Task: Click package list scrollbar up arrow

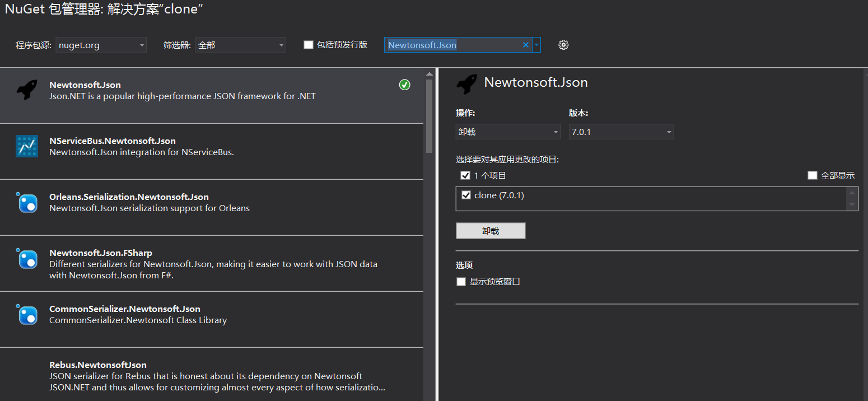Action: [x=430, y=74]
